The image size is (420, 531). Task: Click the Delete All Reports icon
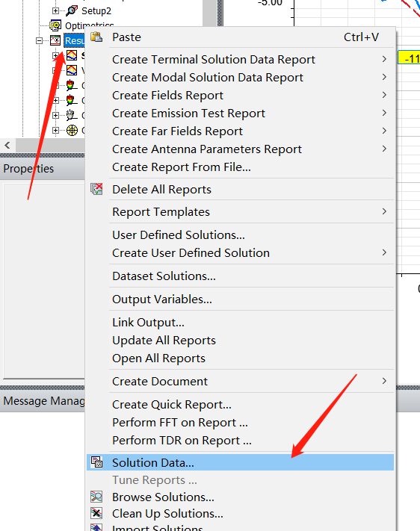(x=96, y=189)
